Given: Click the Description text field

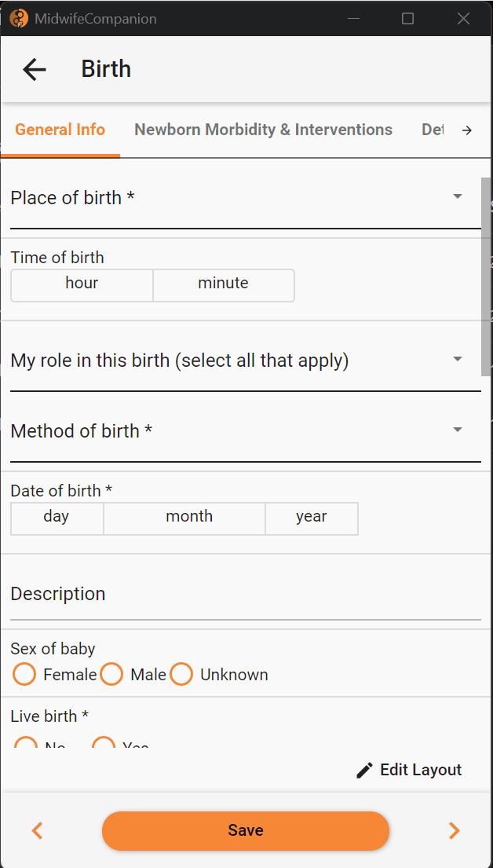Looking at the screenshot, I should [x=246, y=594].
